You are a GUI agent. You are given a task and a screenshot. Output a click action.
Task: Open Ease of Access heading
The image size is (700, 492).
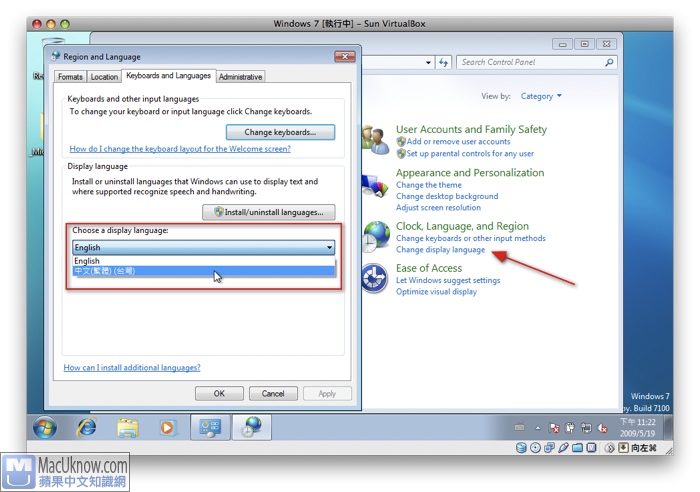click(x=429, y=268)
